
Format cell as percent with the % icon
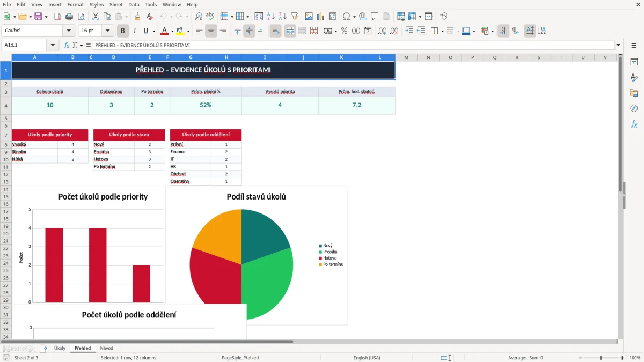pos(345,31)
